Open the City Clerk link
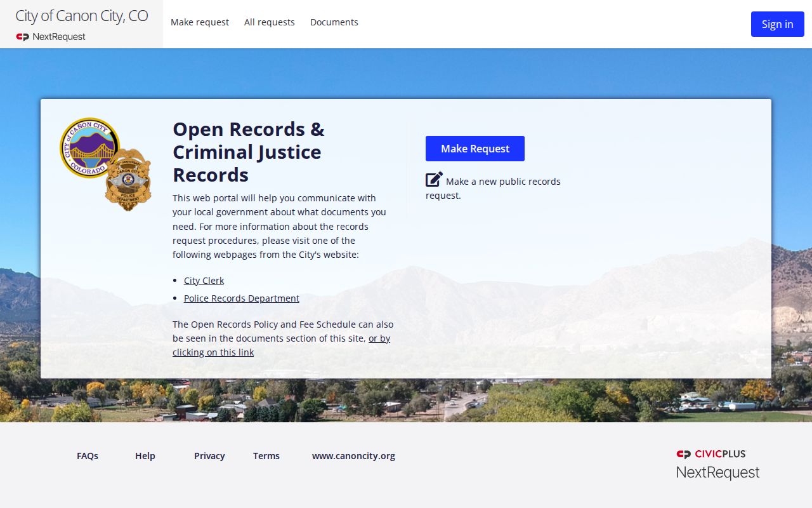Viewport: 812px width, 508px height. point(204,281)
